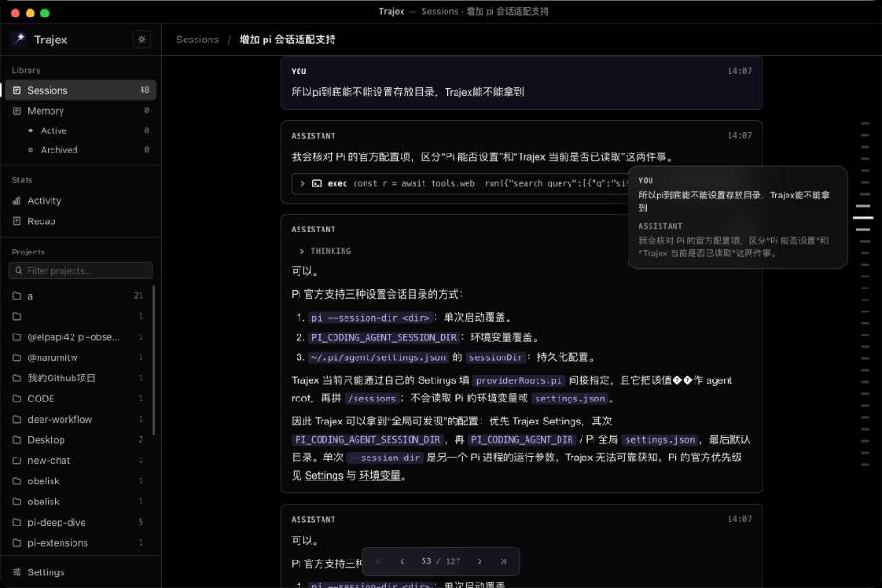Click the Activity bar chart icon

(x=17, y=200)
